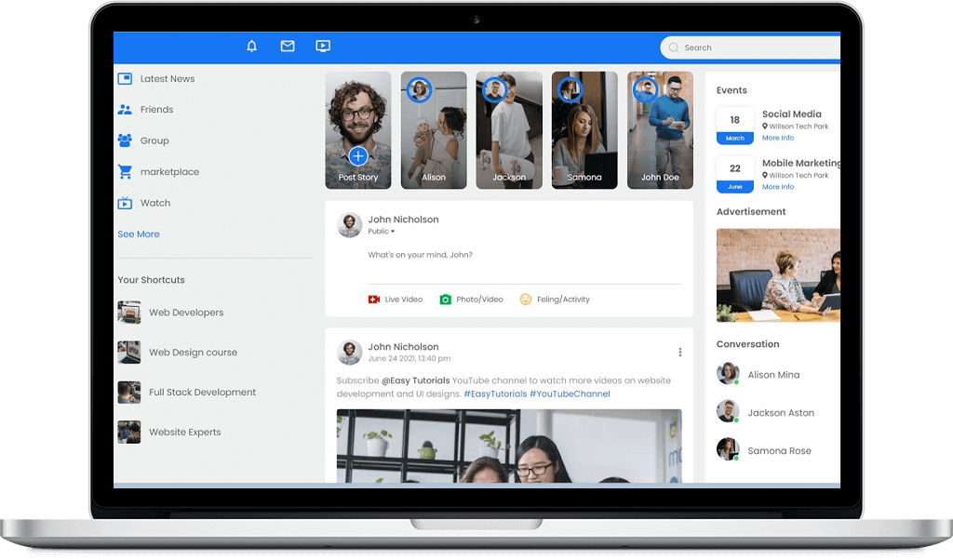Open the three-dot post options menu
The image size is (953, 560).
tap(679, 353)
